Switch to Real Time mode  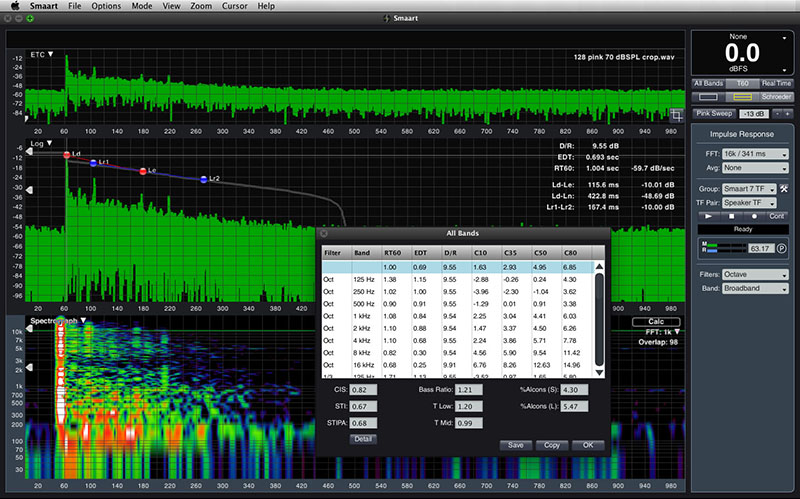pos(776,83)
